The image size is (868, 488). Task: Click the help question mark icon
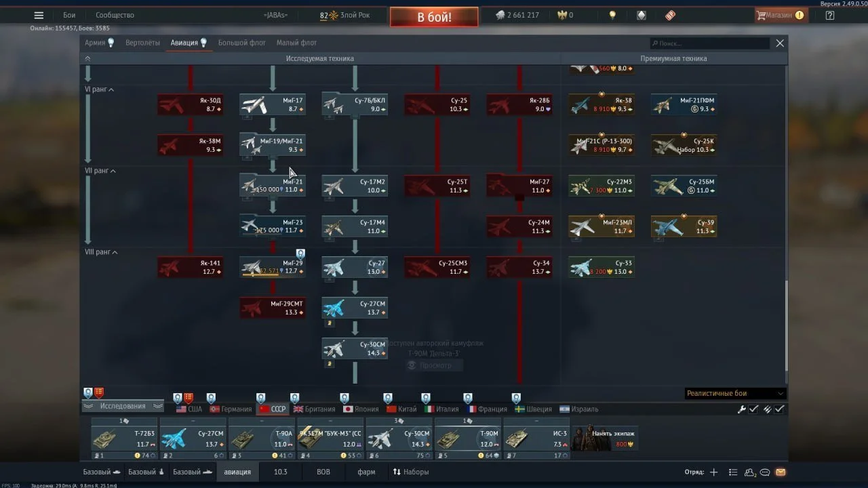point(829,15)
